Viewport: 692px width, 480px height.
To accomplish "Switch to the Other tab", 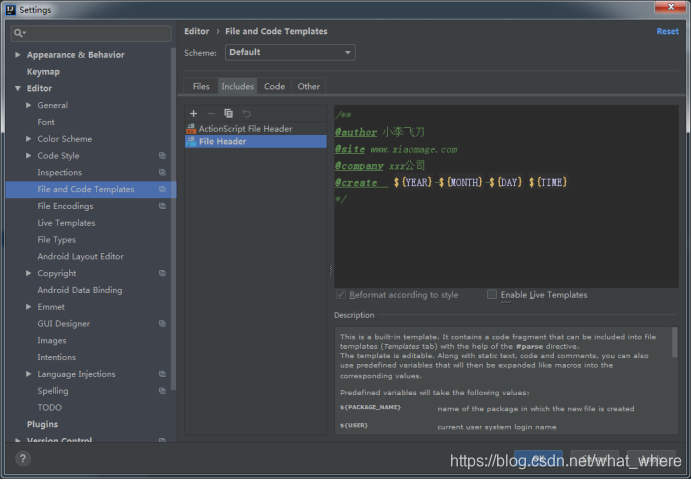I will tap(308, 86).
